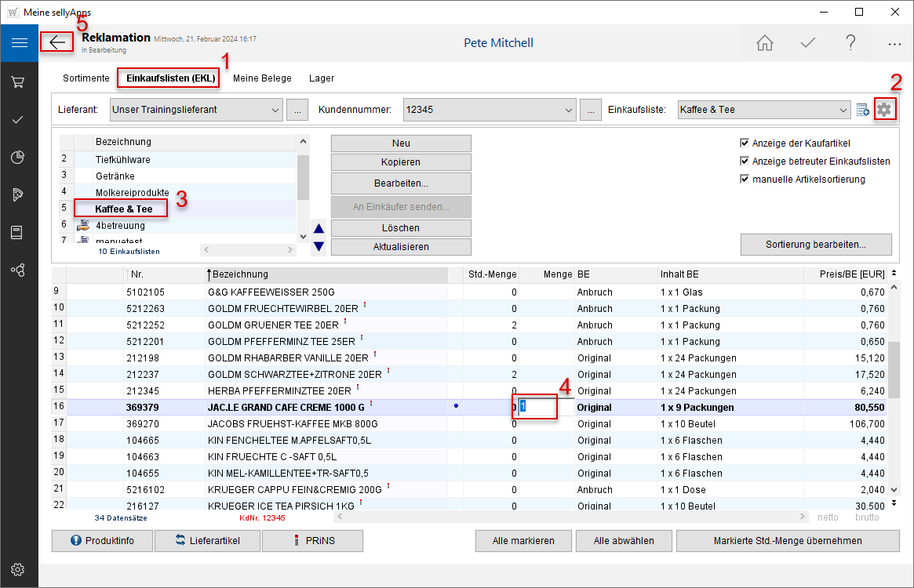914x588 pixels.
Task: Expand the Lieferant dropdown
Action: point(275,110)
